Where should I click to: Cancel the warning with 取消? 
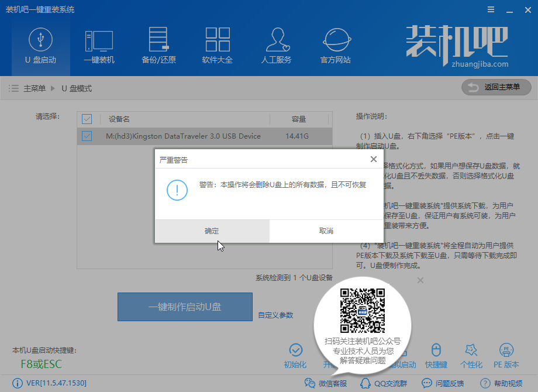pyautogui.click(x=326, y=231)
